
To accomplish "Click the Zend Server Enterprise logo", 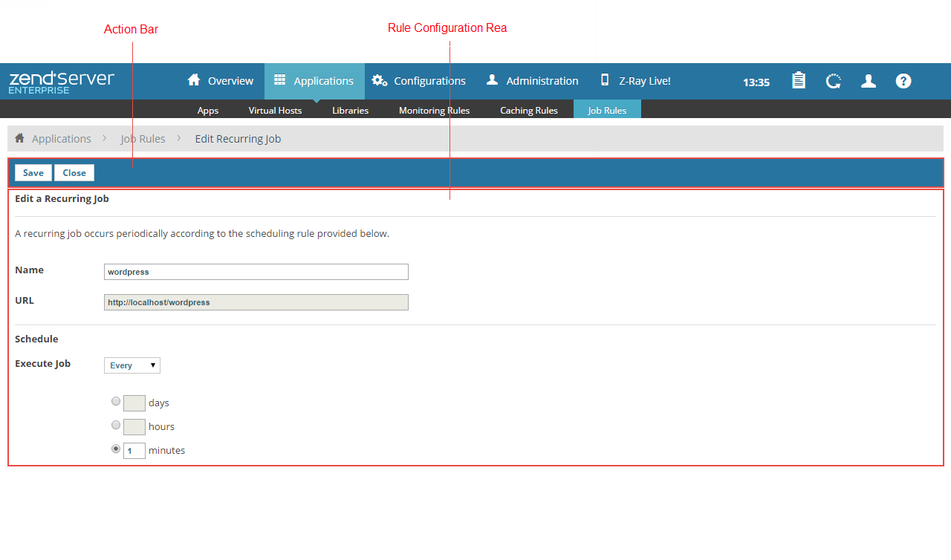I will coord(62,82).
